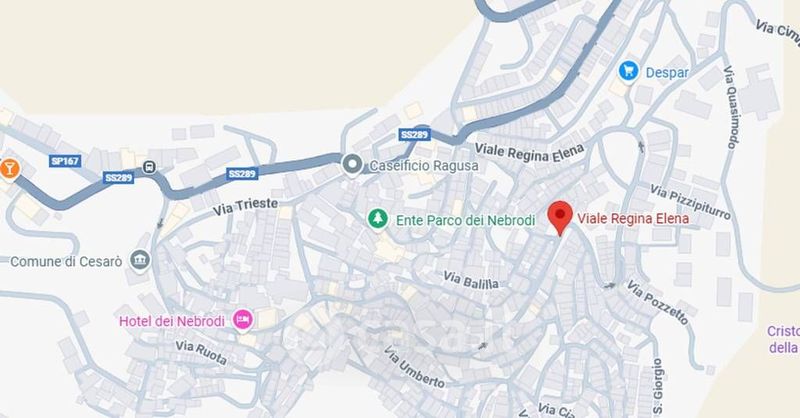Open the Ente Parco dei Nebrodi tree marker
The height and width of the screenshot is (418, 800).
(378, 219)
